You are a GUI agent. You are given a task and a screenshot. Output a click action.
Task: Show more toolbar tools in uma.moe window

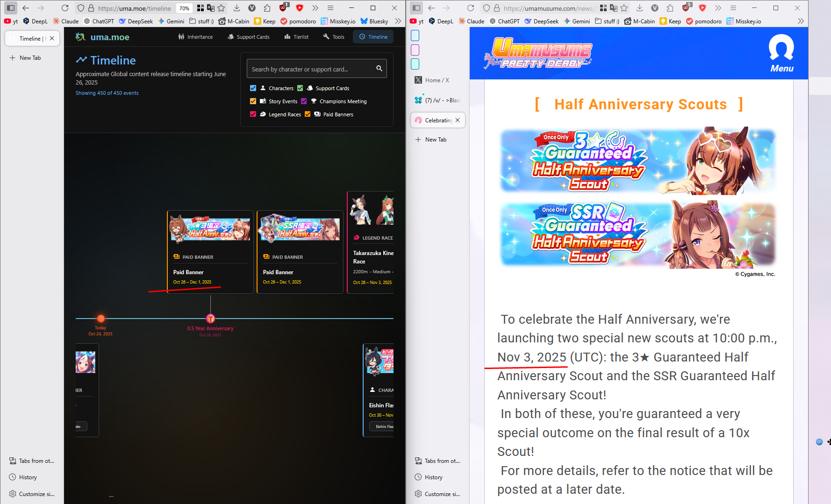point(315,8)
